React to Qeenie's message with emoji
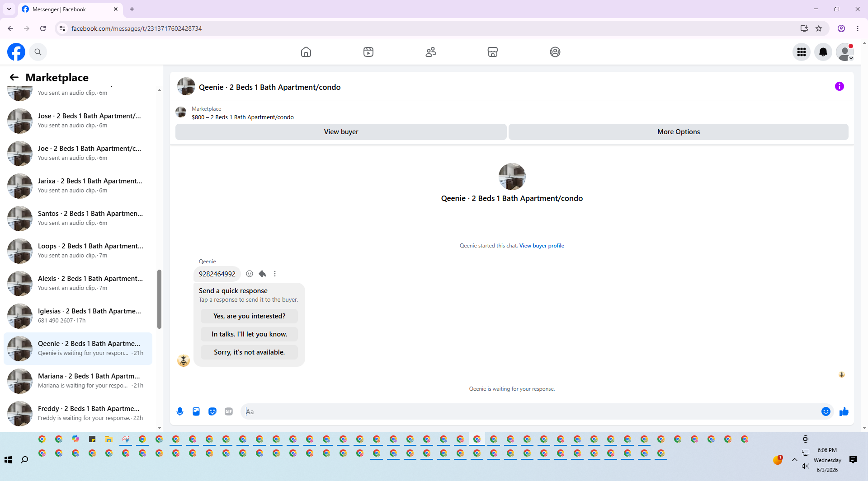Image resolution: width=868 pixels, height=481 pixels. 250,274
